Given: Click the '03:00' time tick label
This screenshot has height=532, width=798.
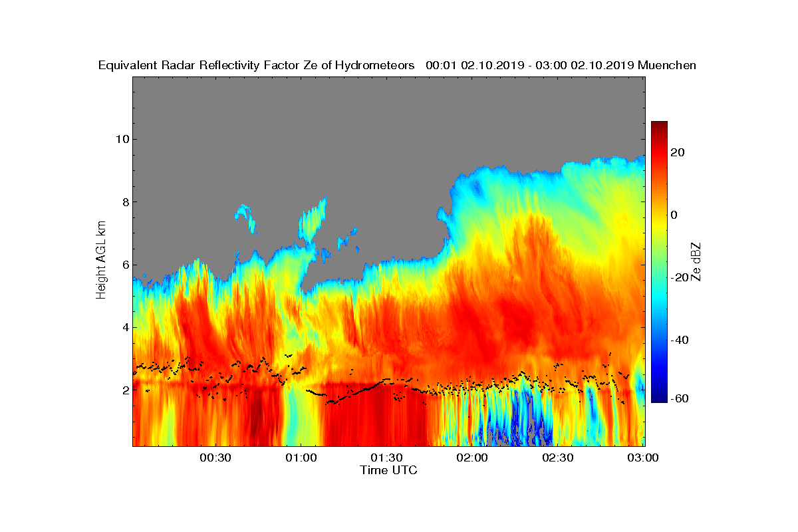Looking at the screenshot, I should [x=644, y=458].
